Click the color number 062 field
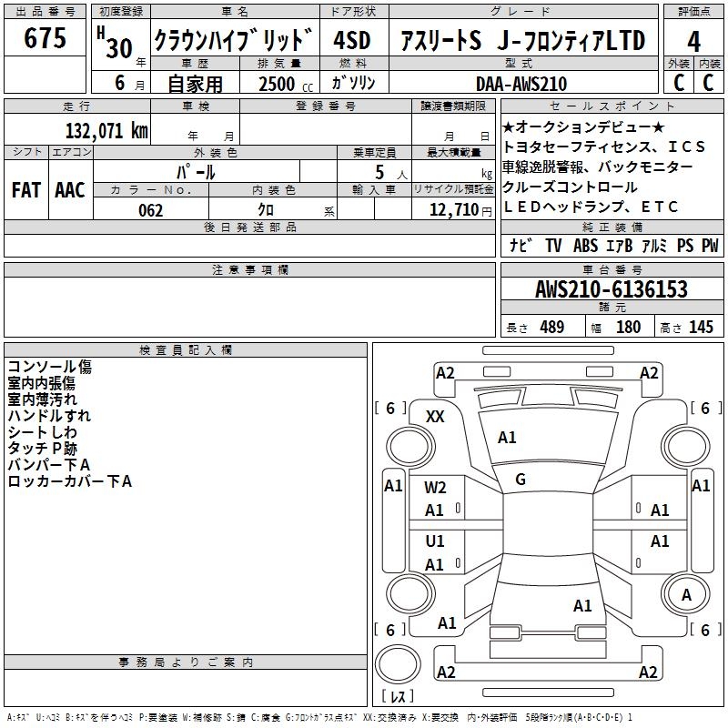Screen dimensions: 728x728 point(151,210)
